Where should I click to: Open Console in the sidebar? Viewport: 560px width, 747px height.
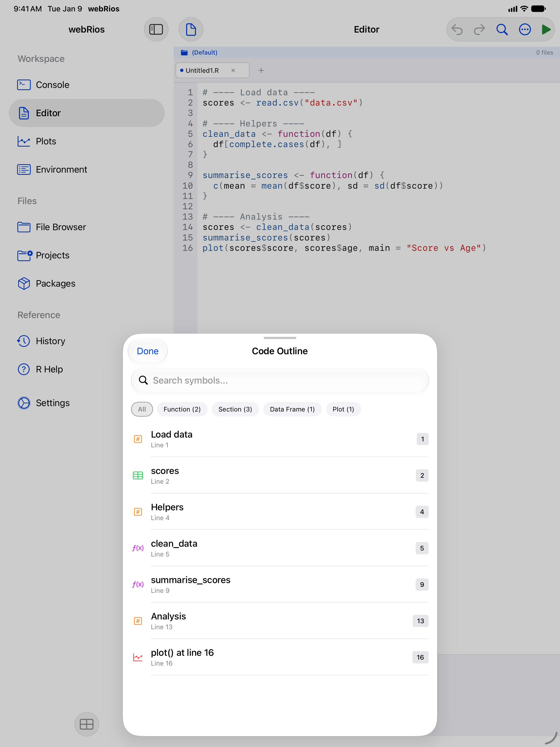coord(87,85)
